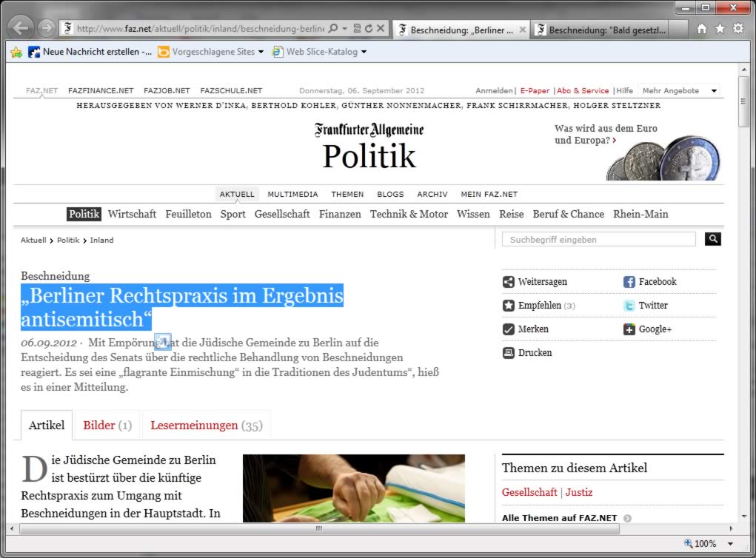
Task: Click the browser address bar URL
Action: tap(201, 28)
